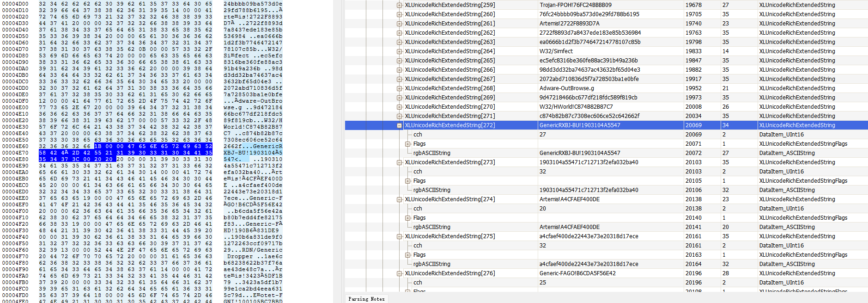Screen dimensions: 868x303
Task: Click DataItem_UInt16 type at offset 20103
Action: [x=781, y=172]
